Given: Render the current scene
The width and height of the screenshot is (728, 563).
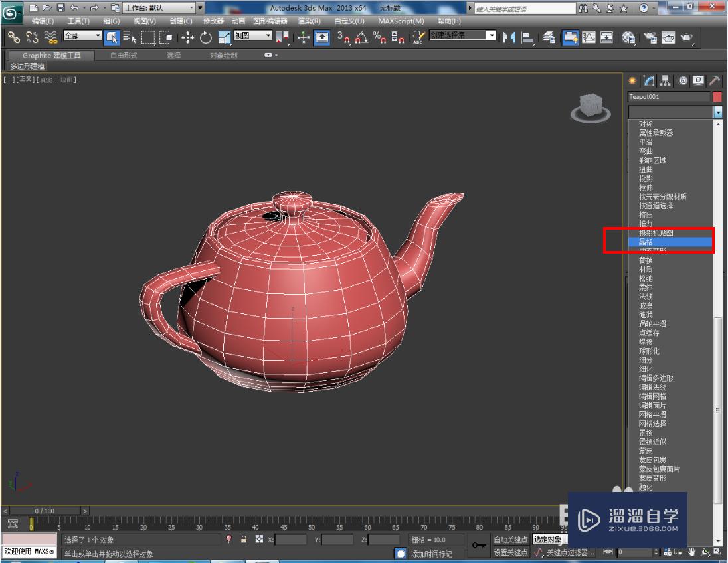Looking at the screenshot, I should click(x=686, y=38).
